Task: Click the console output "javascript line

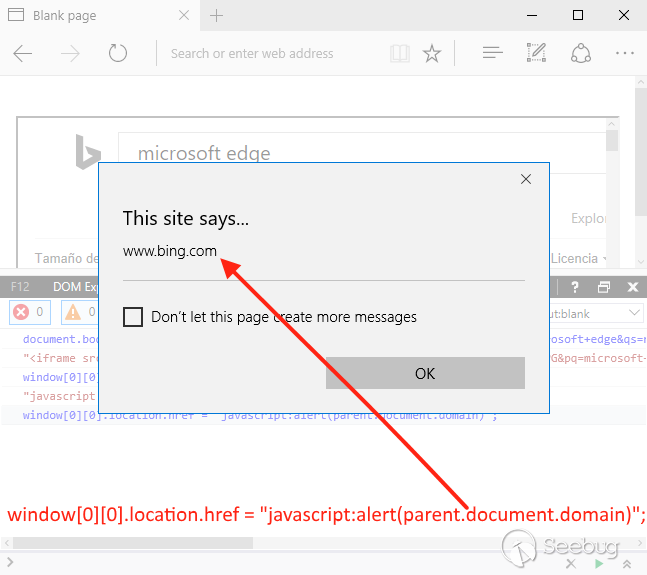Action: 61,396
